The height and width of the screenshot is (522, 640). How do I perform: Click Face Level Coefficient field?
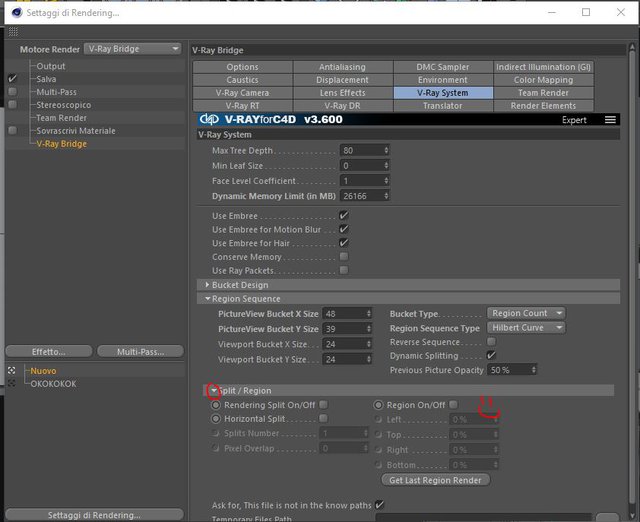coord(361,180)
